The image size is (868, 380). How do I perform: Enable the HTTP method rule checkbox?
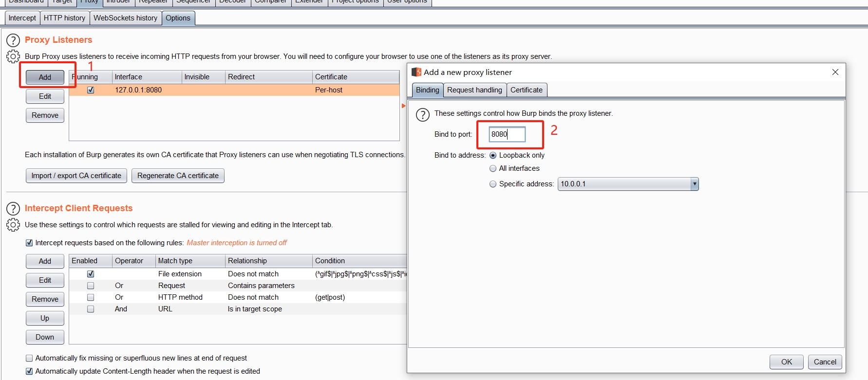(x=91, y=297)
